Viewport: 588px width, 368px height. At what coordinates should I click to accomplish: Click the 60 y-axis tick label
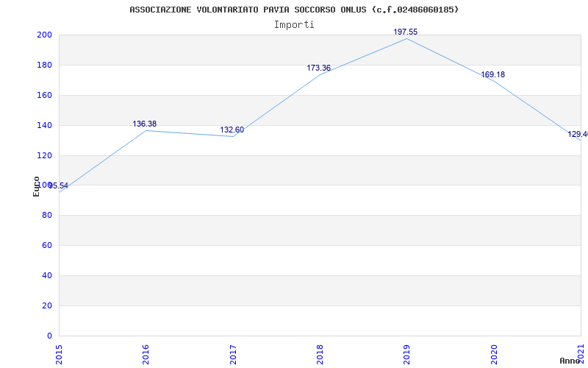(47, 246)
